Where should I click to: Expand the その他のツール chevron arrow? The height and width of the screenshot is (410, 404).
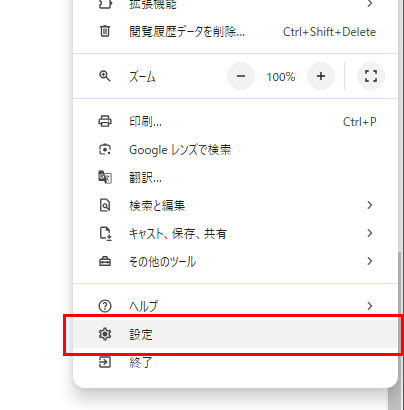click(x=369, y=261)
